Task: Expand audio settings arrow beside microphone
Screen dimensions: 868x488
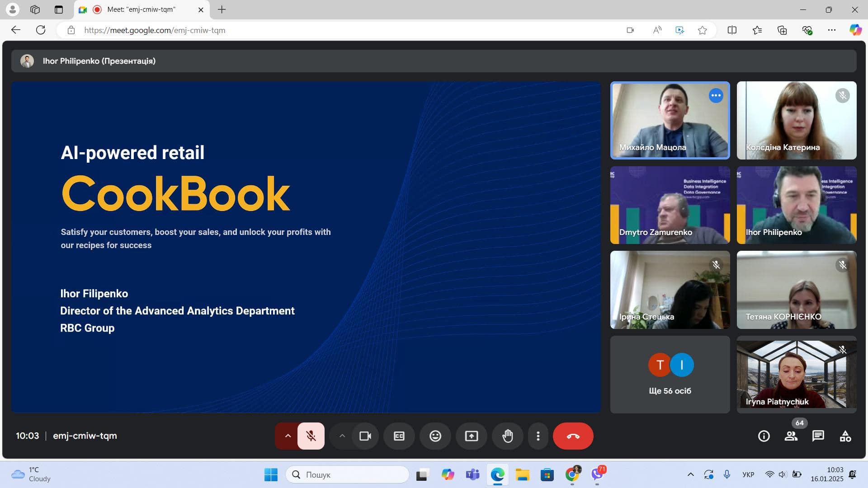Action: pos(288,436)
